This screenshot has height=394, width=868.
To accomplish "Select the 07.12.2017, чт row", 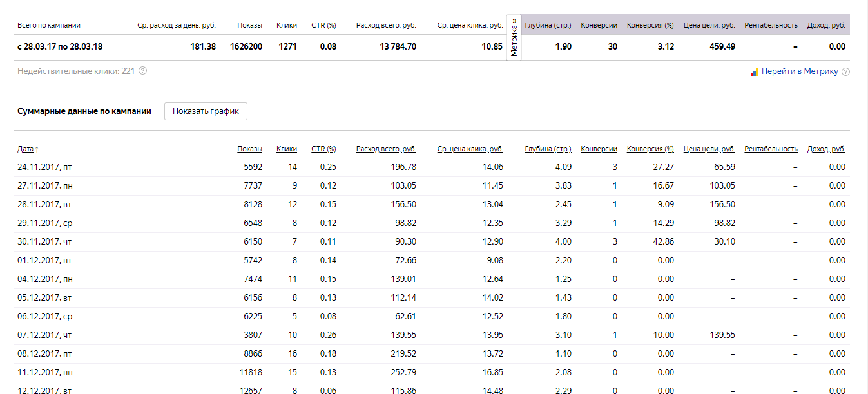I will [x=432, y=335].
